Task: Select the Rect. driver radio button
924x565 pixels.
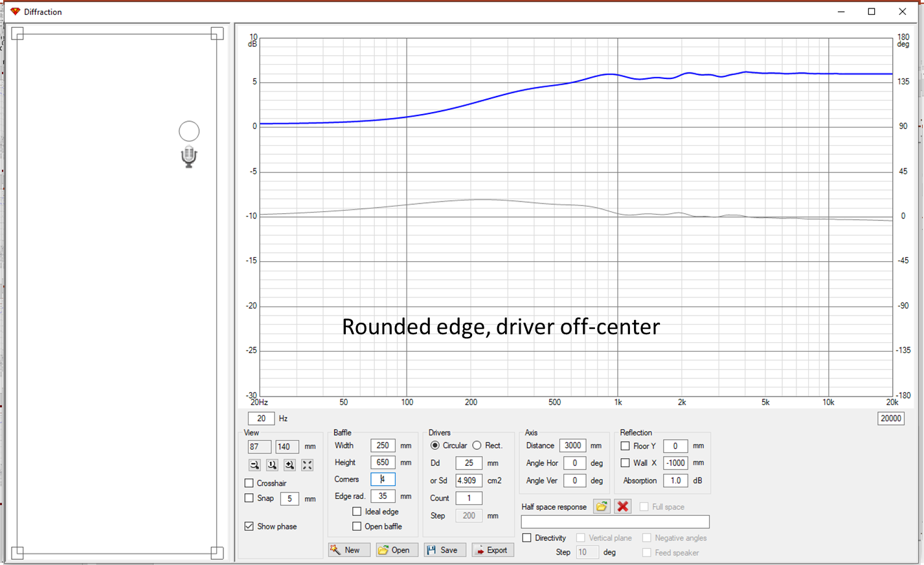Action: (477, 445)
